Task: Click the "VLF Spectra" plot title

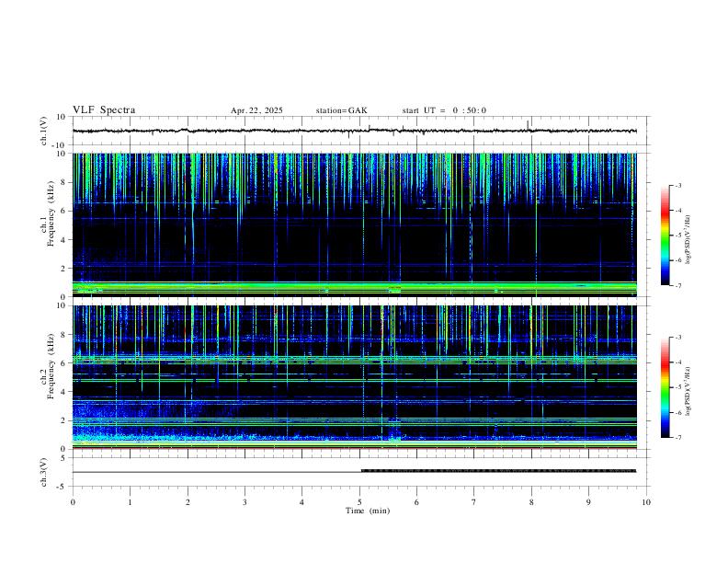Action: [x=104, y=110]
